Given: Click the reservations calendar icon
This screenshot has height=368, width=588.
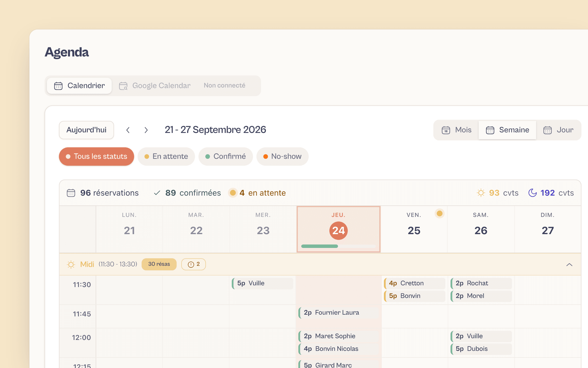Looking at the screenshot, I should 71,193.
